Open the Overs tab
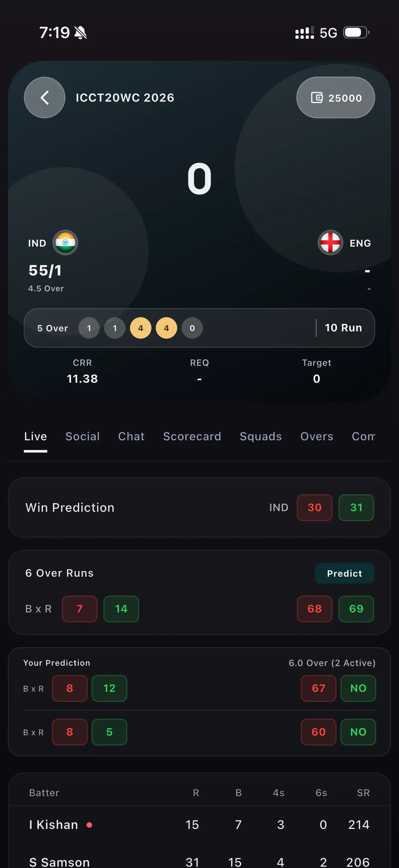Image resolution: width=399 pixels, height=868 pixels. click(x=316, y=436)
